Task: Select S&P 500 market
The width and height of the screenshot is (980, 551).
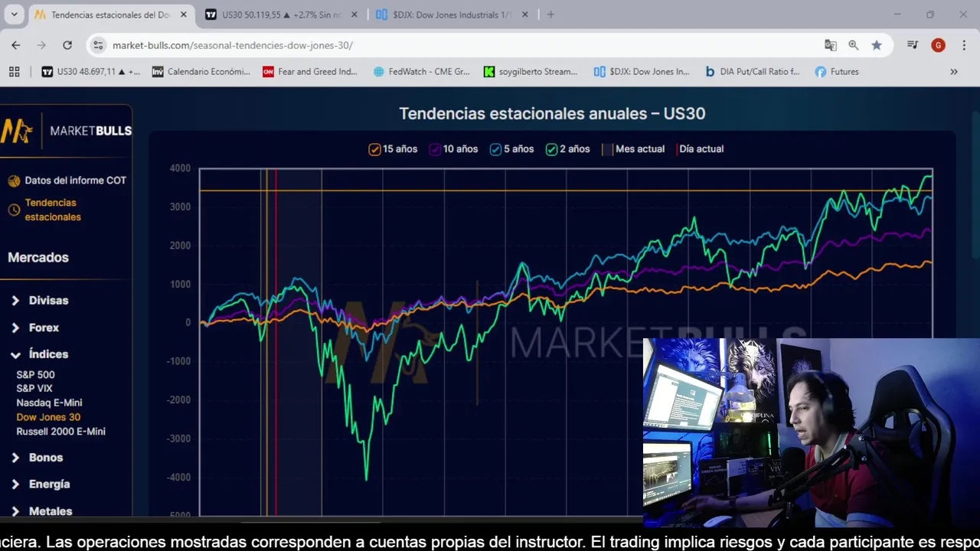Action: tap(35, 374)
